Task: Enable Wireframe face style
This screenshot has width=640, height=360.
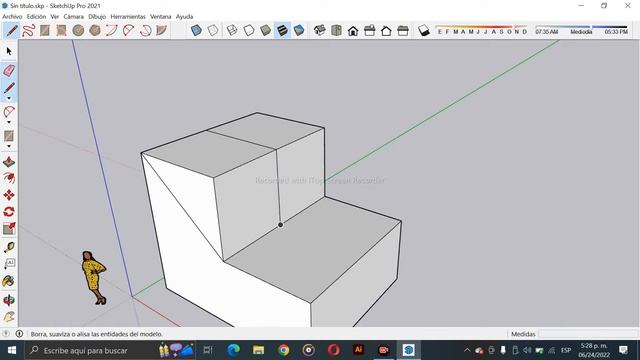Action: coord(232,31)
